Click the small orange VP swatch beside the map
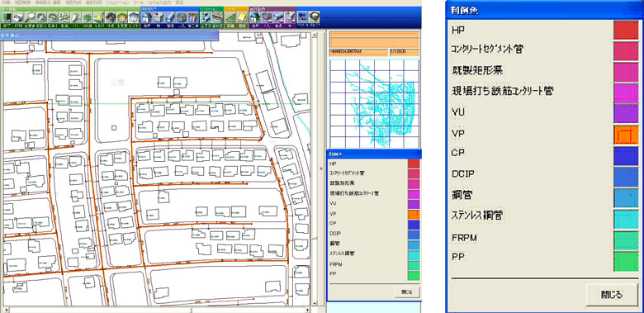This screenshot has height=313, width=644. pyautogui.click(x=414, y=214)
